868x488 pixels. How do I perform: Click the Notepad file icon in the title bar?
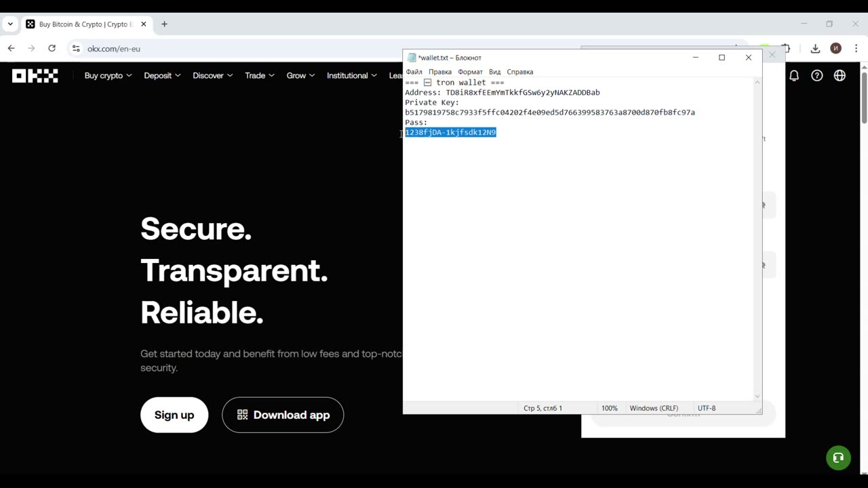pos(412,58)
